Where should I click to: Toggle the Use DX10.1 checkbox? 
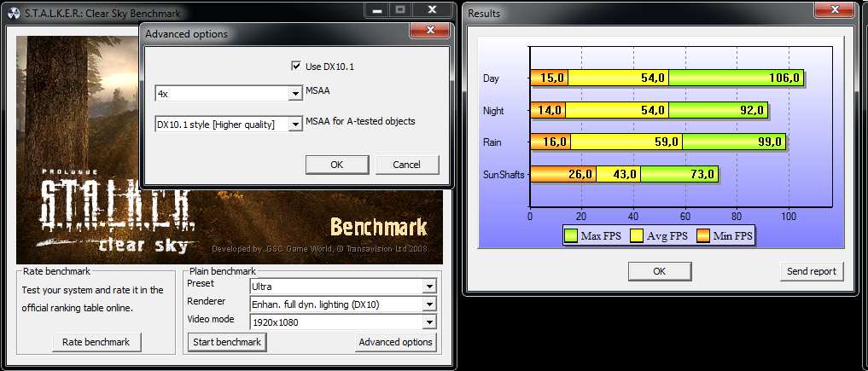point(295,67)
